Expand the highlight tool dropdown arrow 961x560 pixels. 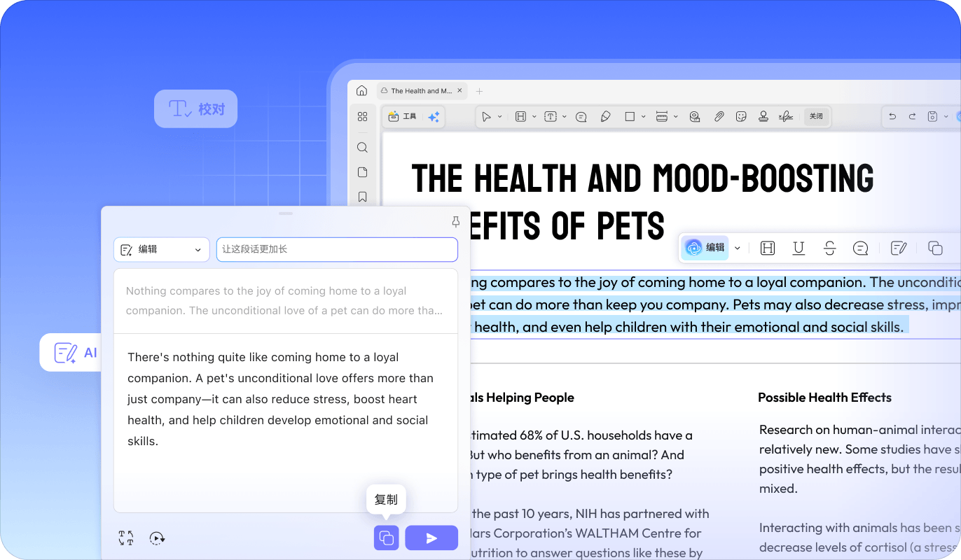pyautogui.click(x=534, y=117)
